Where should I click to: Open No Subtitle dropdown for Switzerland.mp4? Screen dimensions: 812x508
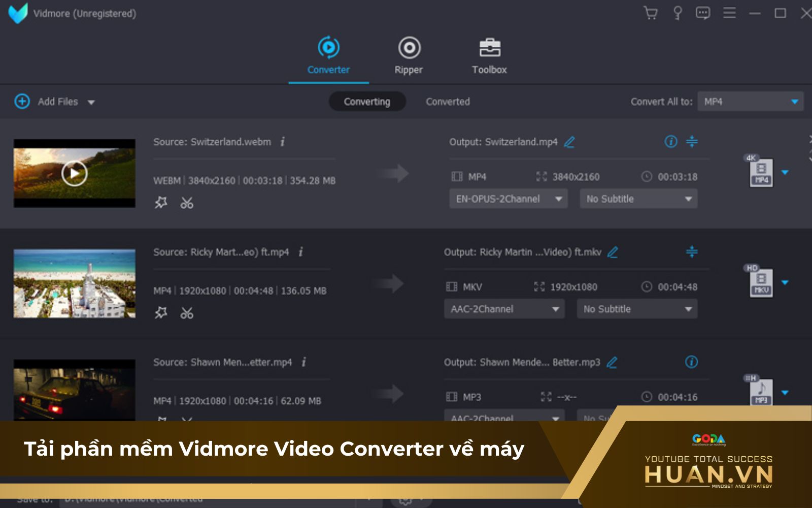tap(638, 199)
